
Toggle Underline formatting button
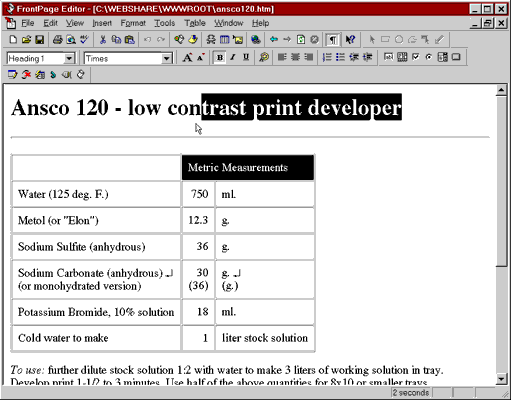pyautogui.click(x=246, y=58)
